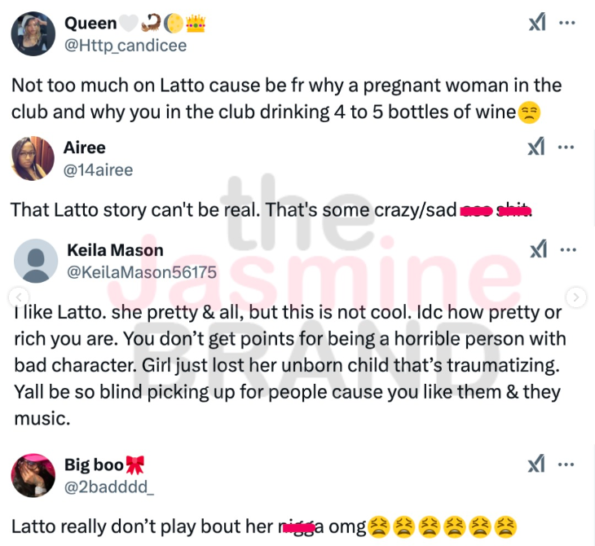The width and height of the screenshot is (595, 546).
Task: Click the Grok icon on Queen's tweet
Action: pyautogui.click(x=537, y=22)
